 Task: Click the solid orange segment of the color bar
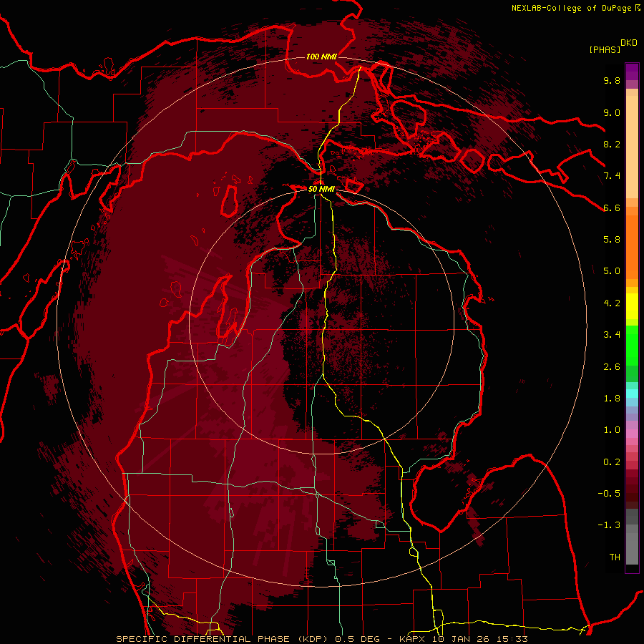point(632,248)
